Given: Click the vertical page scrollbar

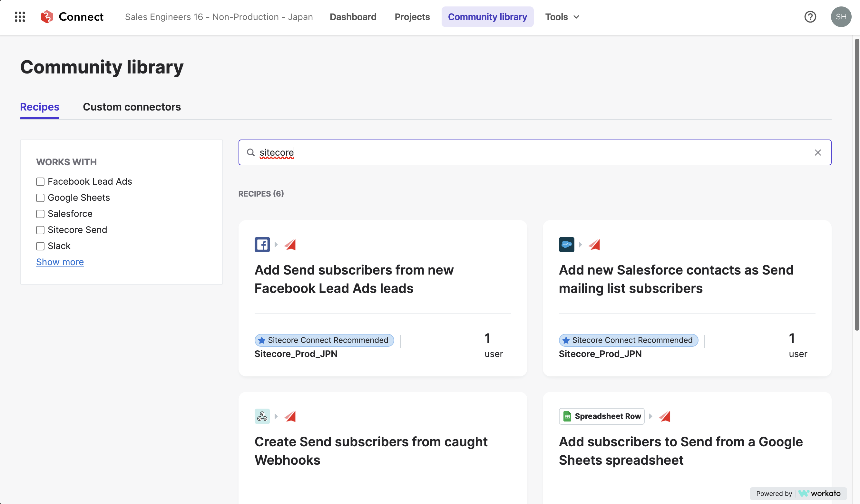Looking at the screenshot, I should [x=856, y=185].
